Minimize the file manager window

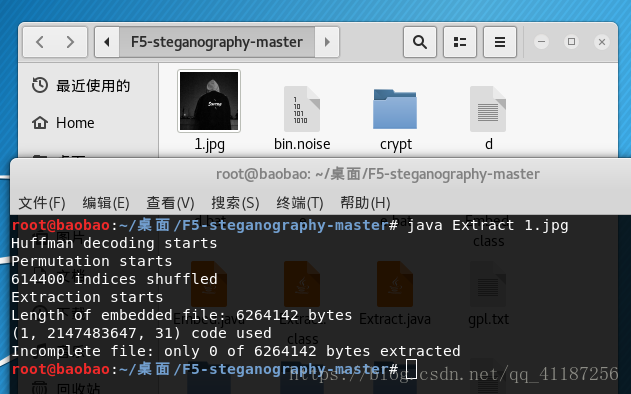[541, 41]
